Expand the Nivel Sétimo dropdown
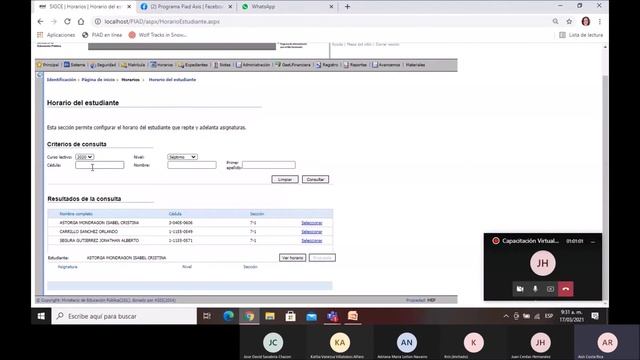640x360 pixels. 182,157
